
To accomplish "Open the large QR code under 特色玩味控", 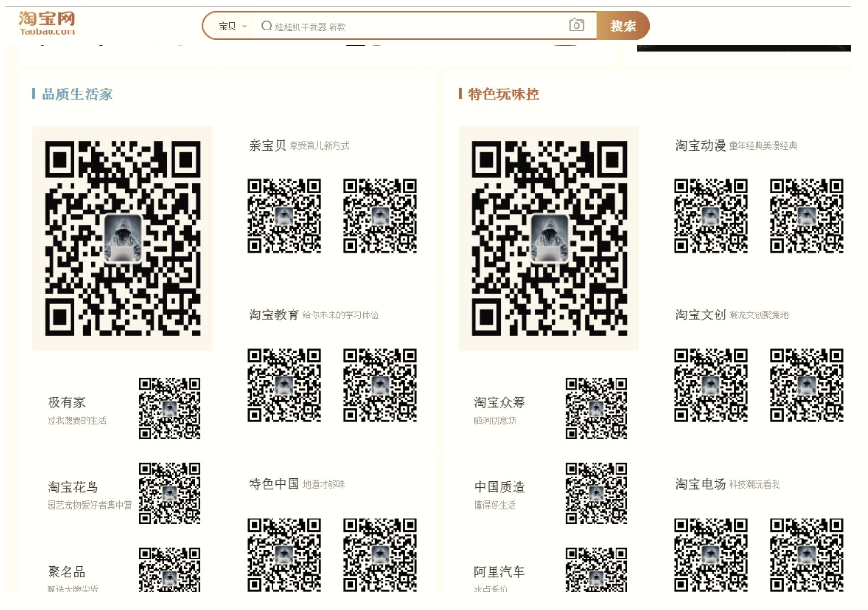I will 549,238.
